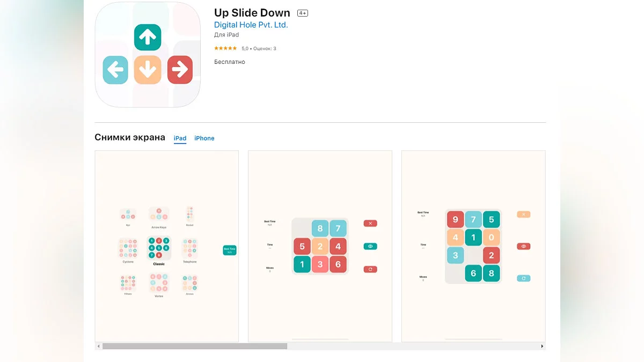Click the blue restart button in right screenshot
The height and width of the screenshot is (362, 644).
pyautogui.click(x=524, y=278)
